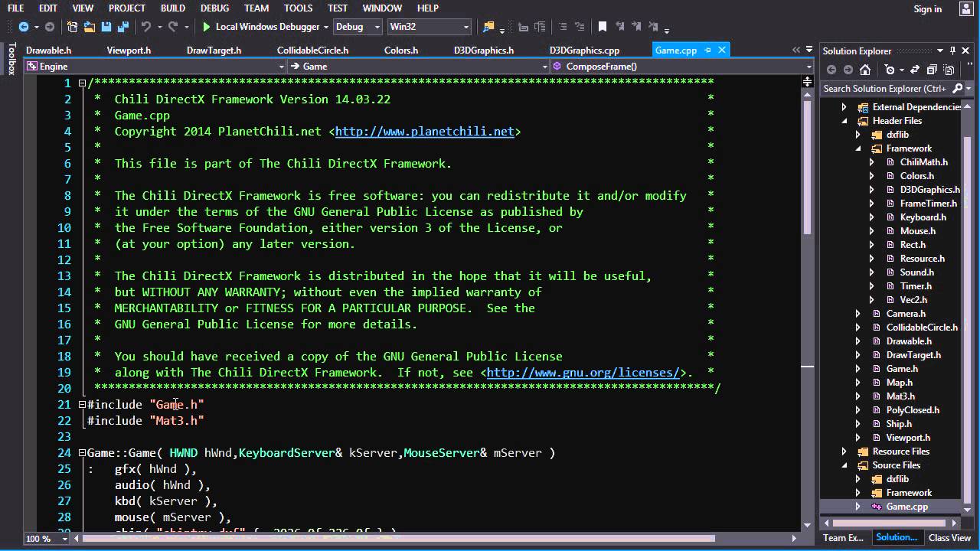This screenshot has width=980, height=551.
Task: Open the planetchili.net hyperlink in the comment
Action: (x=425, y=132)
